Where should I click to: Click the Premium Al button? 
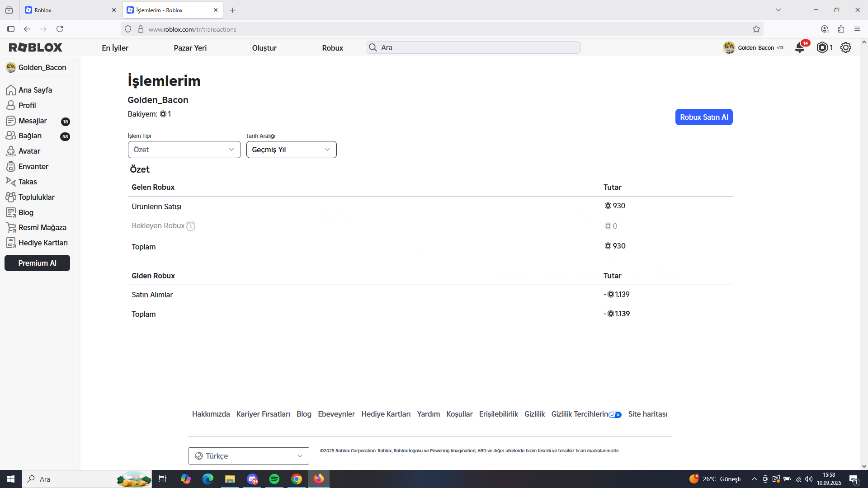pyautogui.click(x=37, y=263)
